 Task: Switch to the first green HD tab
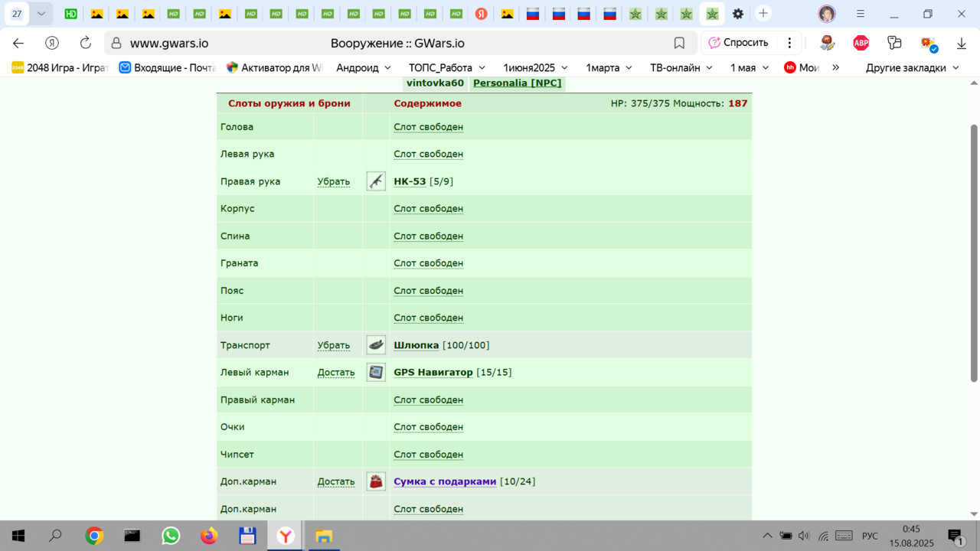70,14
